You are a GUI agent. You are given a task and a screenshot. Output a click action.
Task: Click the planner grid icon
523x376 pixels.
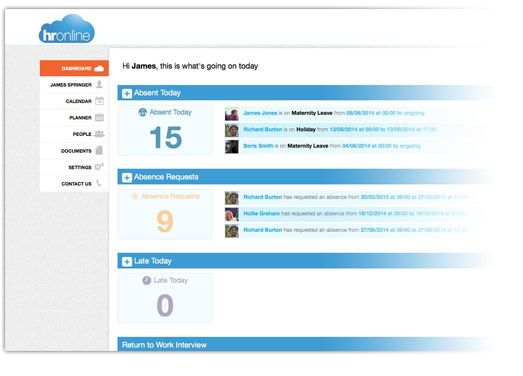pos(99,117)
